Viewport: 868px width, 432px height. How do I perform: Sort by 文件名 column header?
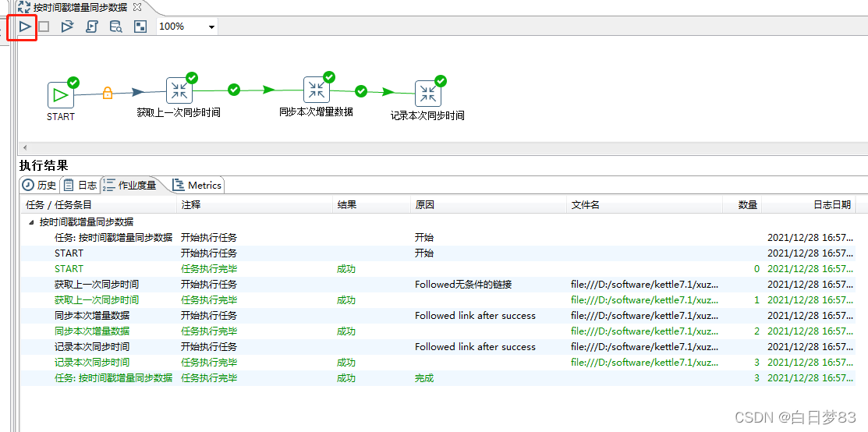(645, 205)
